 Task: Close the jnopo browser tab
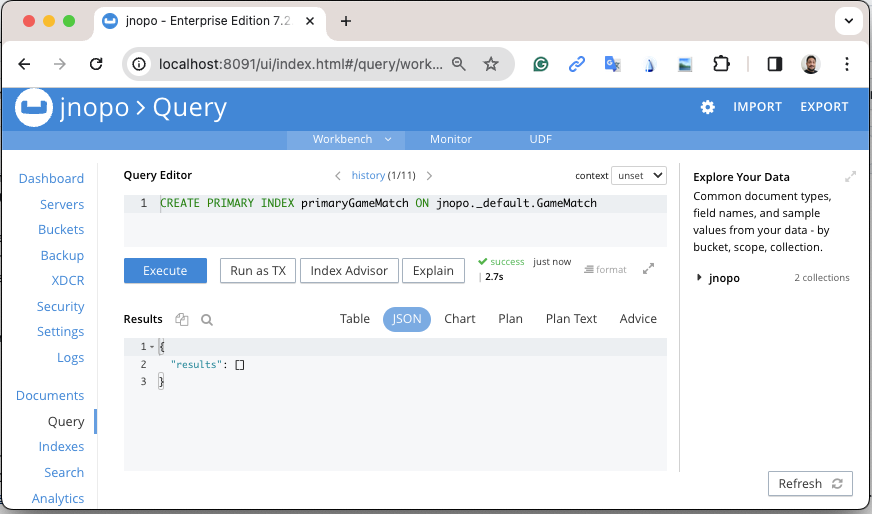pyautogui.click(x=310, y=21)
